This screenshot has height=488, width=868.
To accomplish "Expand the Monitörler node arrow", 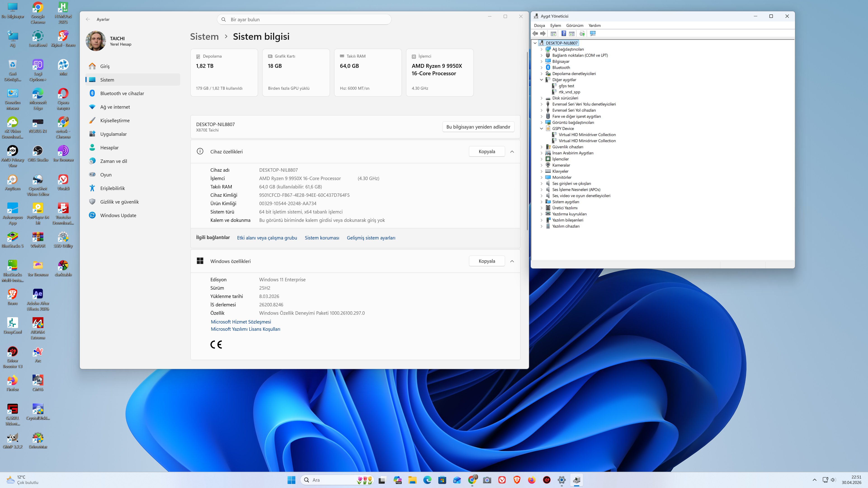I will (x=542, y=178).
